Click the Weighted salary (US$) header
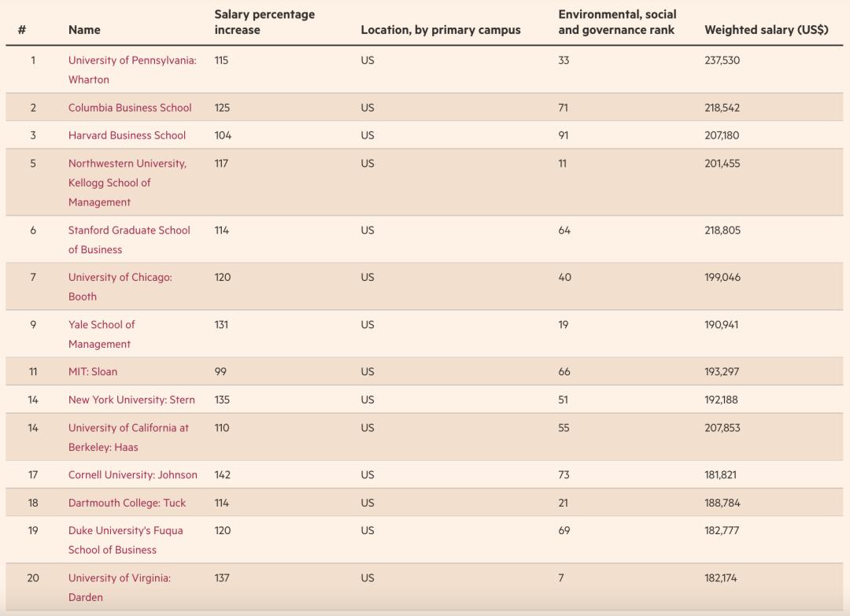 (766, 30)
